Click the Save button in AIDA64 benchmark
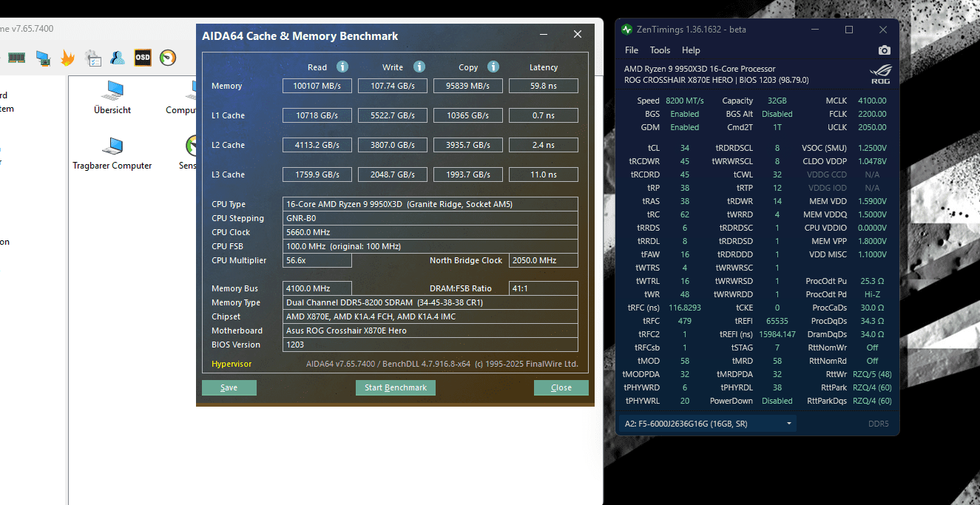 coord(229,387)
